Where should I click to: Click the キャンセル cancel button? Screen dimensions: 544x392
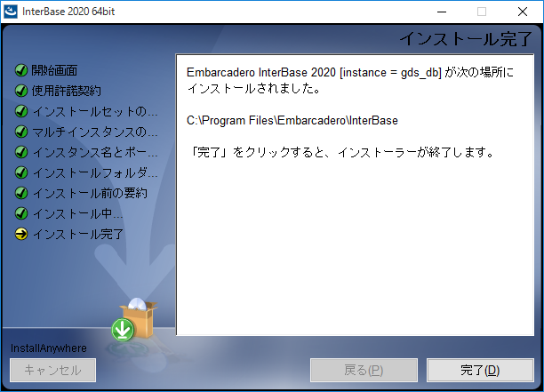click(52, 370)
